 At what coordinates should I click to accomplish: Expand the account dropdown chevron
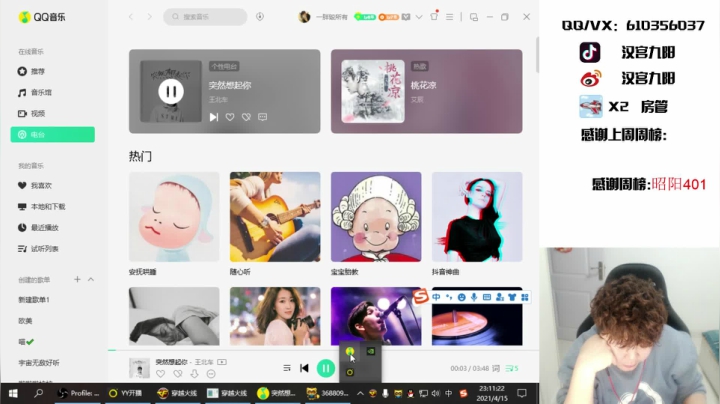419,17
